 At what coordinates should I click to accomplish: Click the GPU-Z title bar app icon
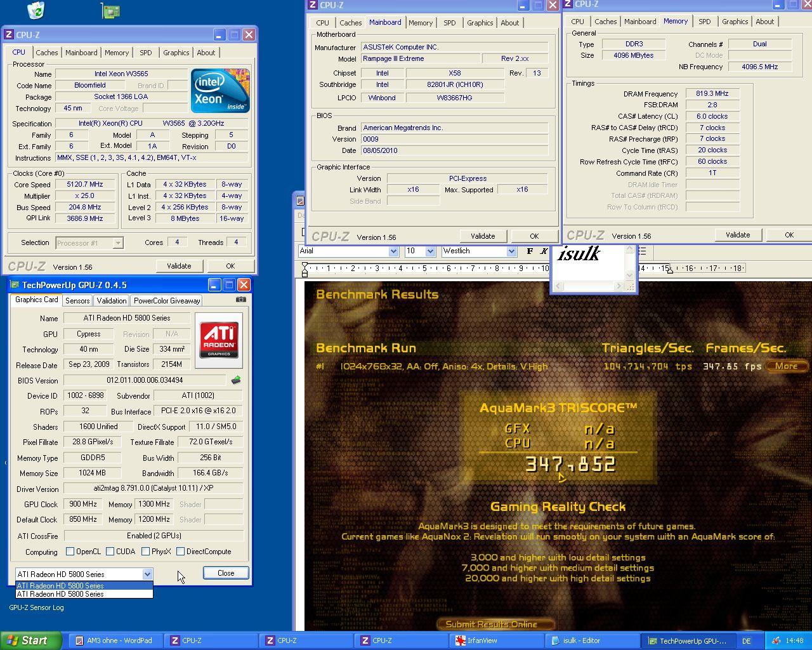(14, 285)
